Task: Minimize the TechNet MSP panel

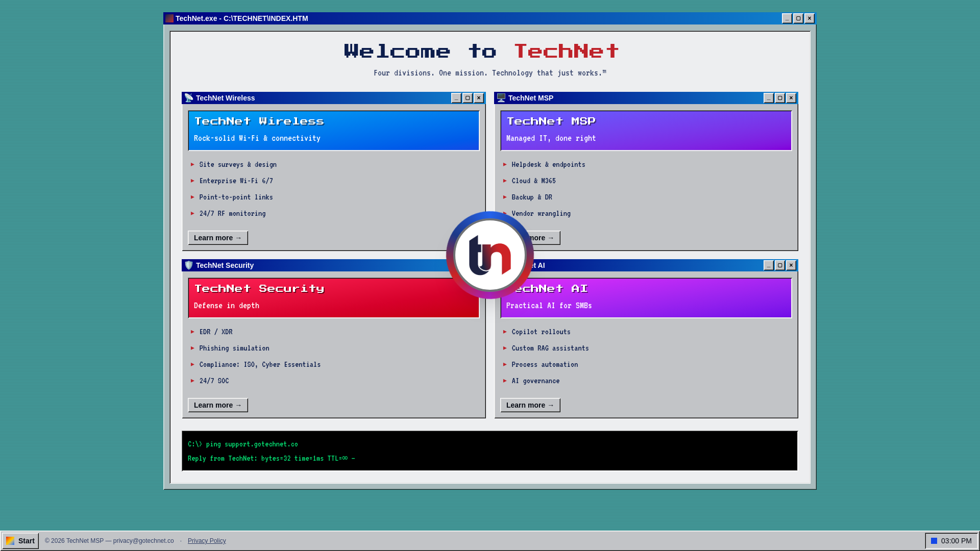Action: tap(769, 98)
